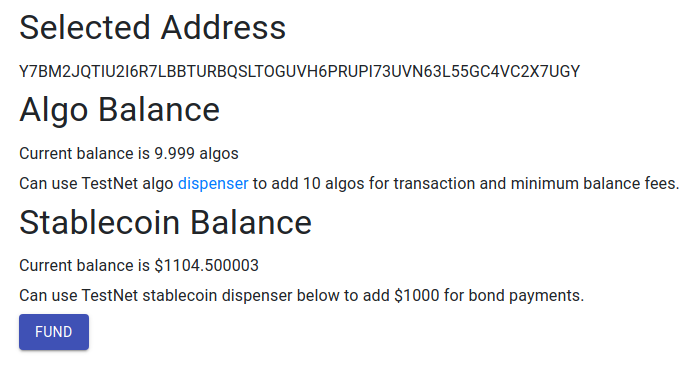
Task: Click the FUND button
Action: pyautogui.click(x=54, y=332)
